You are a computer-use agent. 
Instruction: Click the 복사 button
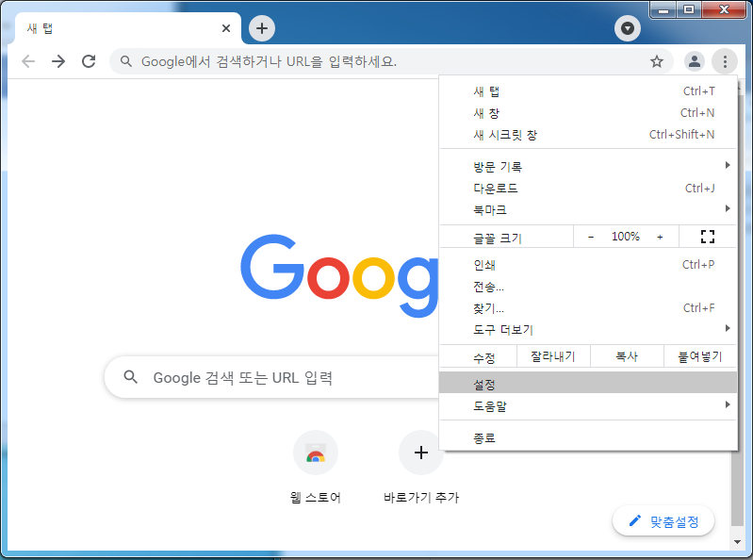(x=627, y=356)
